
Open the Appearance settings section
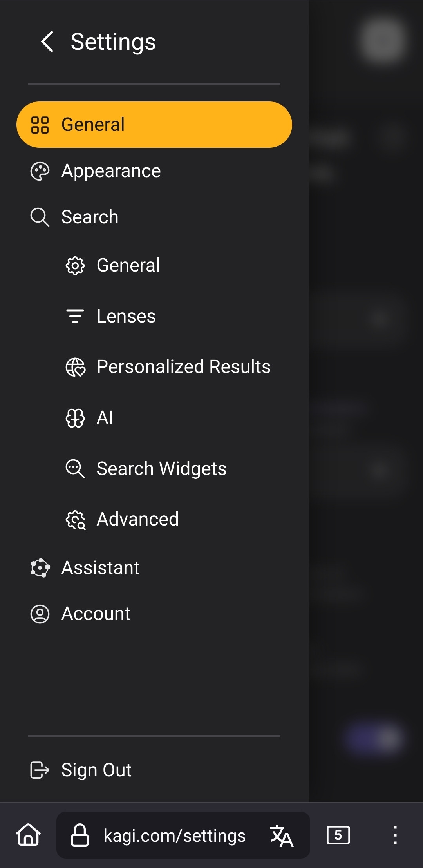click(111, 171)
